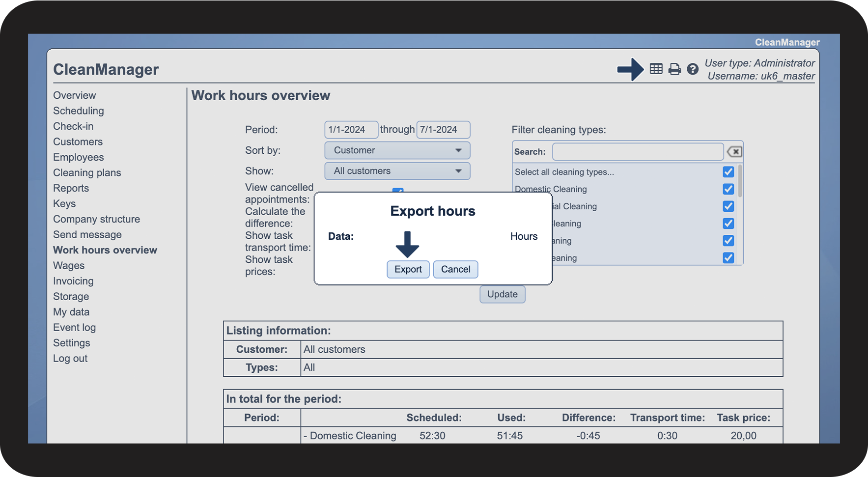Clear the cleaning type search field icon
Screen dimensions: 868x477
point(734,152)
